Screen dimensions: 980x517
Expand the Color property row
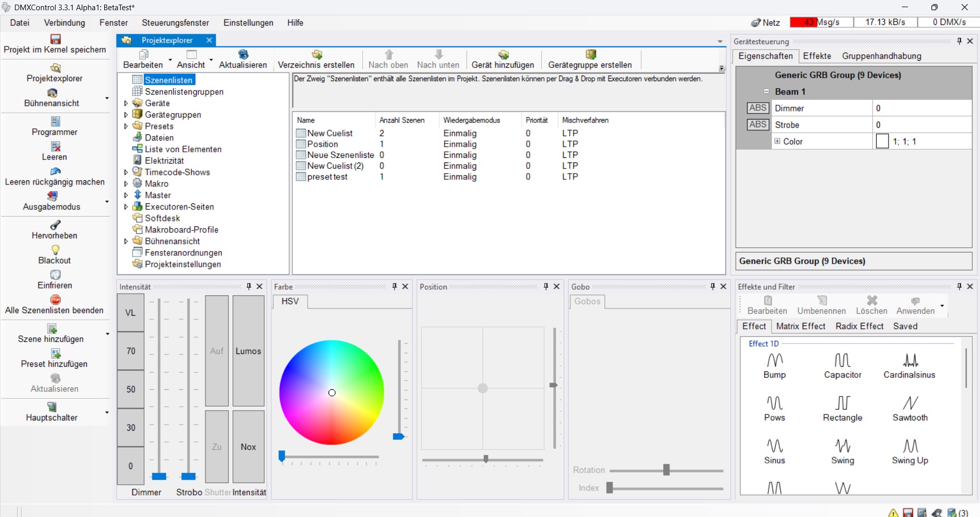(x=777, y=142)
